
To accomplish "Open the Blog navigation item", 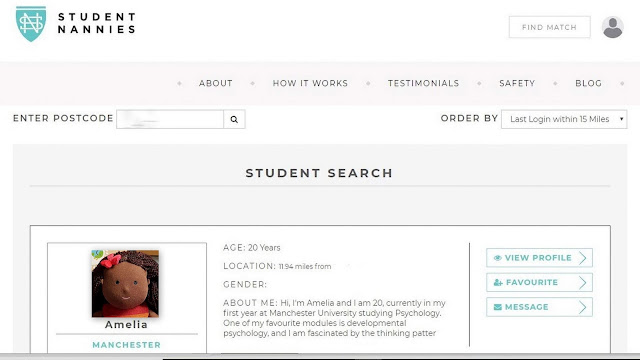I will pyautogui.click(x=588, y=83).
